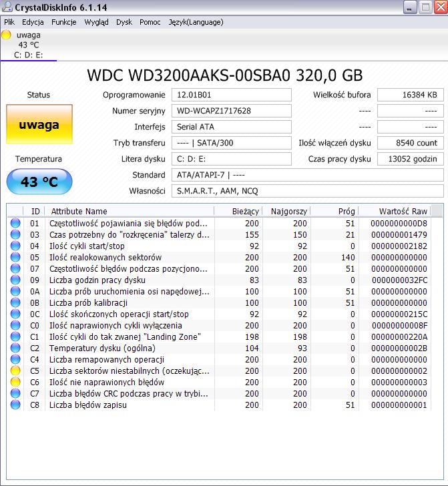Select row Liczba godzin pracy dysku
The height and width of the screenshot is (486, 448).
[219, 280]
